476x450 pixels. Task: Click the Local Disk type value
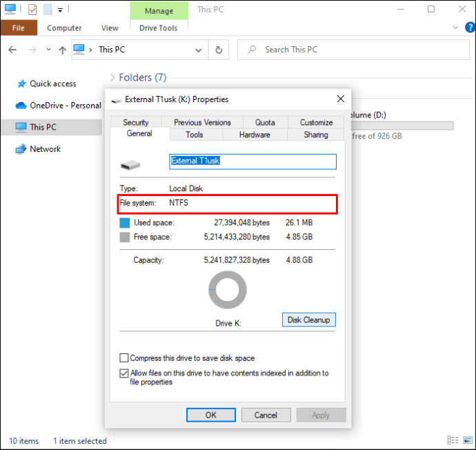tap(186, 188)
